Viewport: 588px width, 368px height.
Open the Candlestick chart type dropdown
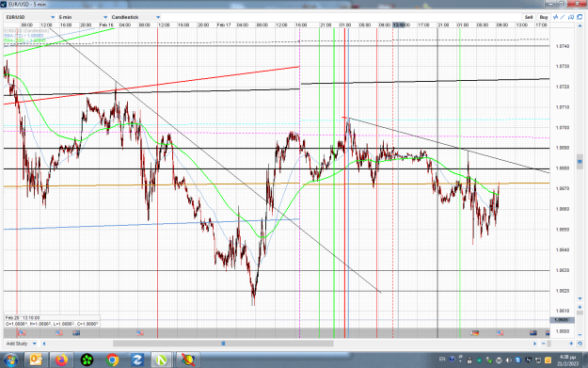[135, 17]
